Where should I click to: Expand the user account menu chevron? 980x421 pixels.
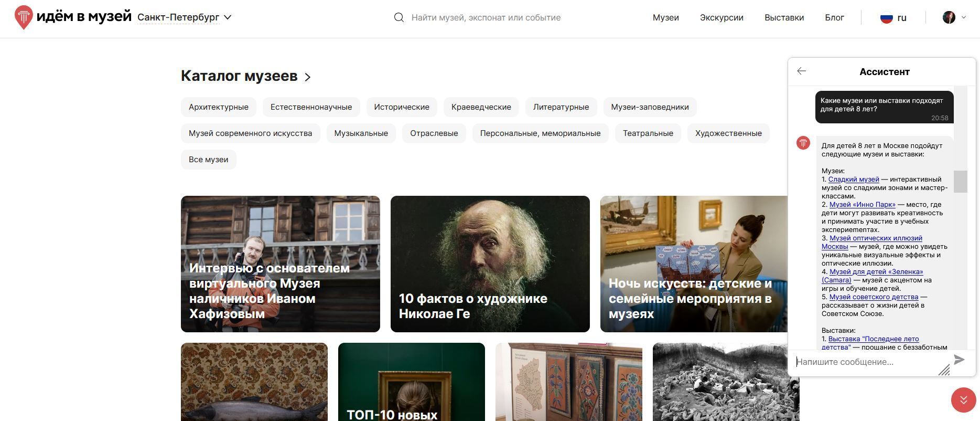click(964, 17)
